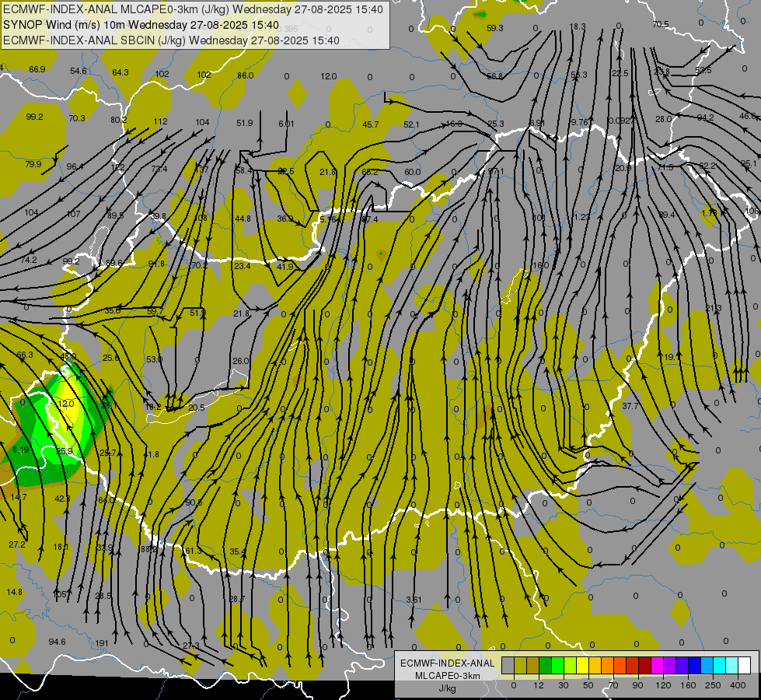Click the map value 20.5
Screen dimensions: 761x700
tap(197, 408)
